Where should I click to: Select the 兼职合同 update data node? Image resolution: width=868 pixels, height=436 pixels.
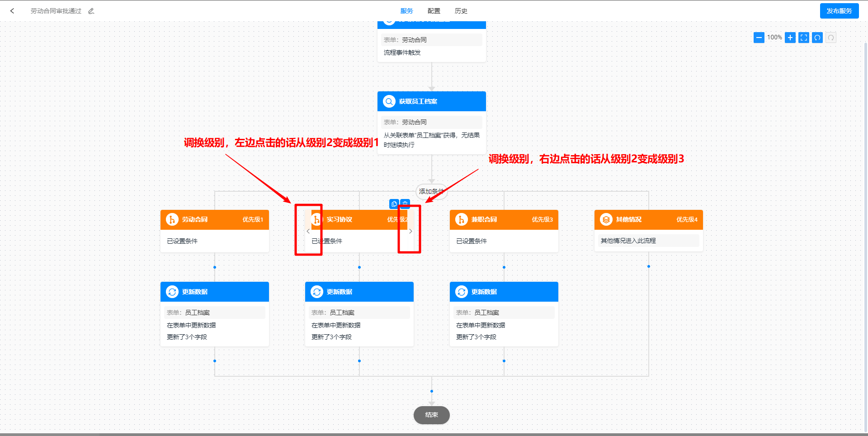pyautogui.click(x=504, y=292)
